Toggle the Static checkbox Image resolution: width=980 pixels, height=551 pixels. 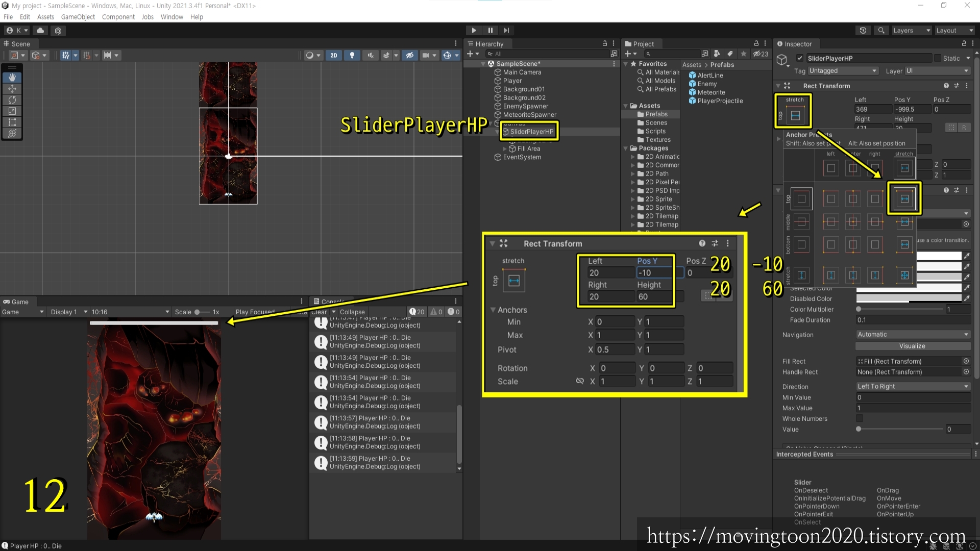[938, 58]
